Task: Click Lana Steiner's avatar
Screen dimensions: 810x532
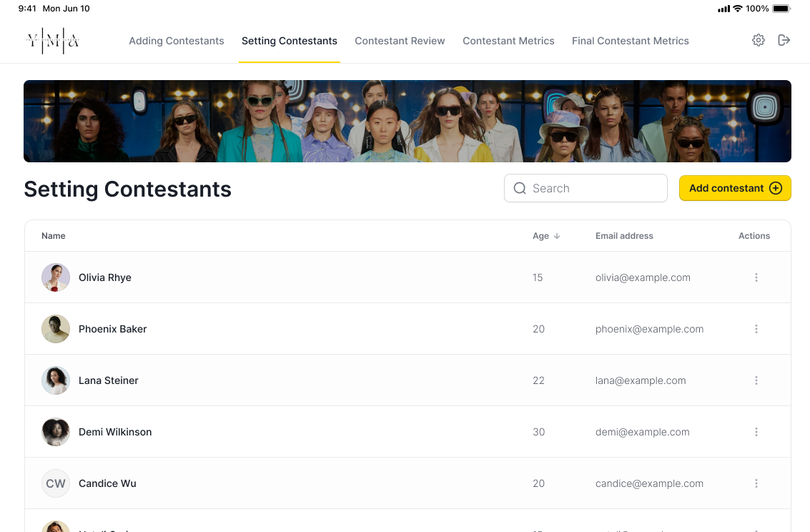Action: coord(56,380)
